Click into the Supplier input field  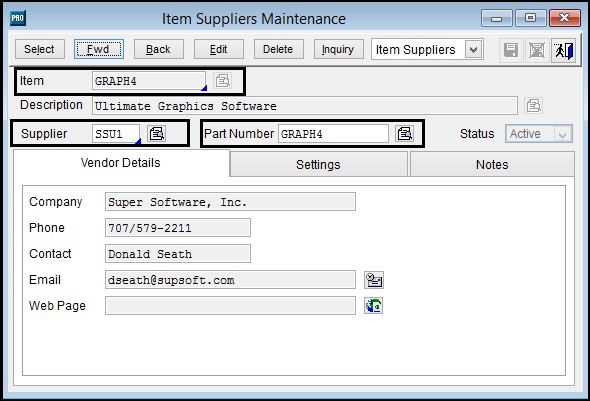pyautogui.click(x=116, y=134)
